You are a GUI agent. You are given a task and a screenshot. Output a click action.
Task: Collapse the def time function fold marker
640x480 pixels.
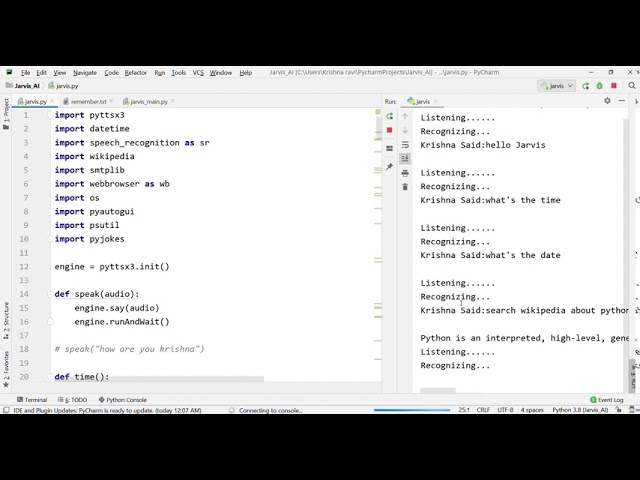[x=50, y=377]
